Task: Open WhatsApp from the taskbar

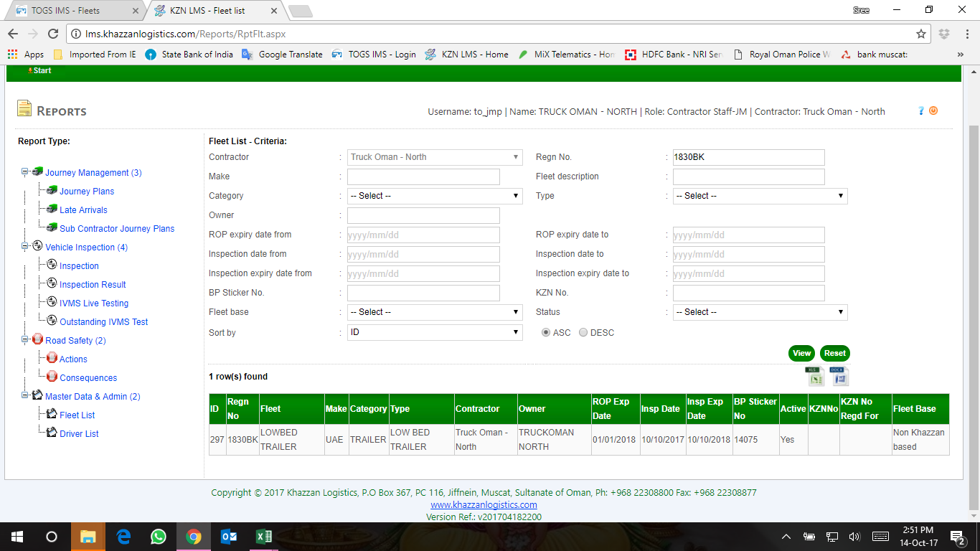Action: [159, 537]
